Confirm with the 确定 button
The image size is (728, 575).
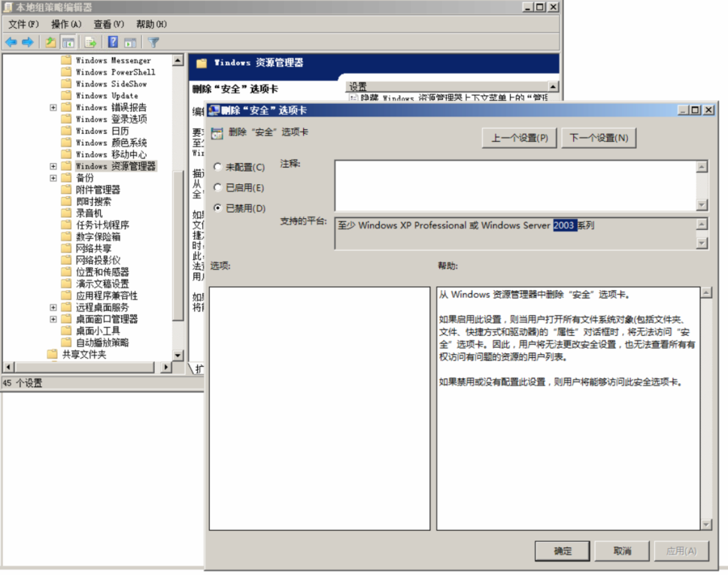[563, 551]
